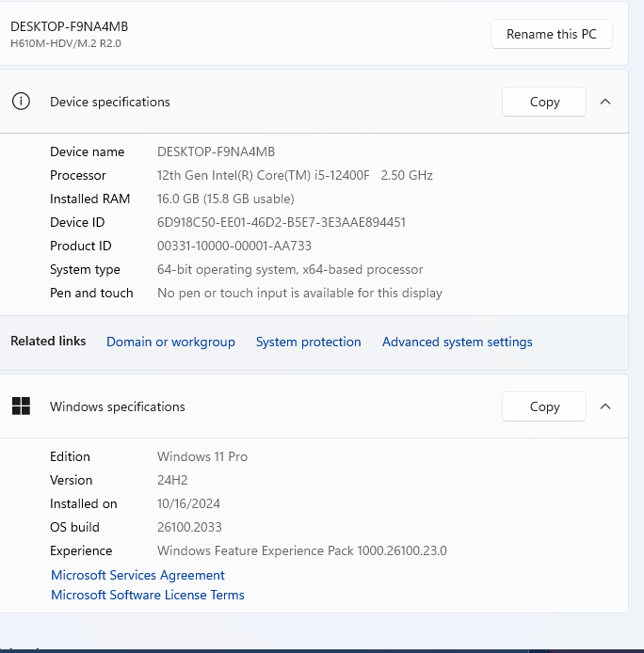Click the OS build label
Viewport: 644px width, 653px height.
click(74, 527)
